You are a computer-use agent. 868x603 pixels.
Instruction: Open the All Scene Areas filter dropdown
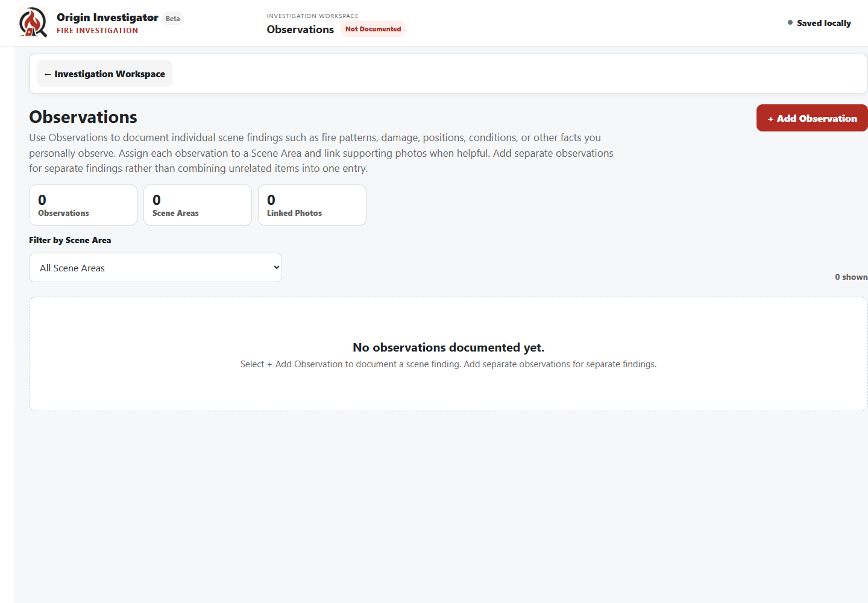[x=156, y=268]
